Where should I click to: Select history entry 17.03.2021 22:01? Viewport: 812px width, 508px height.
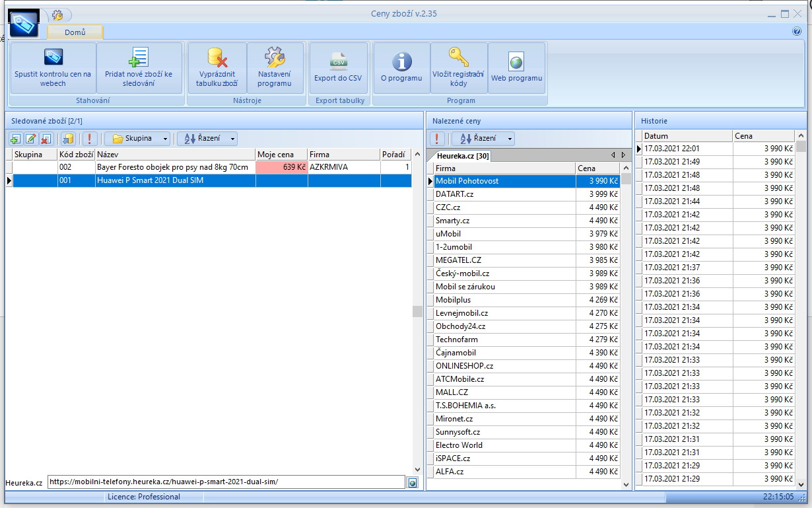(716, 149)
